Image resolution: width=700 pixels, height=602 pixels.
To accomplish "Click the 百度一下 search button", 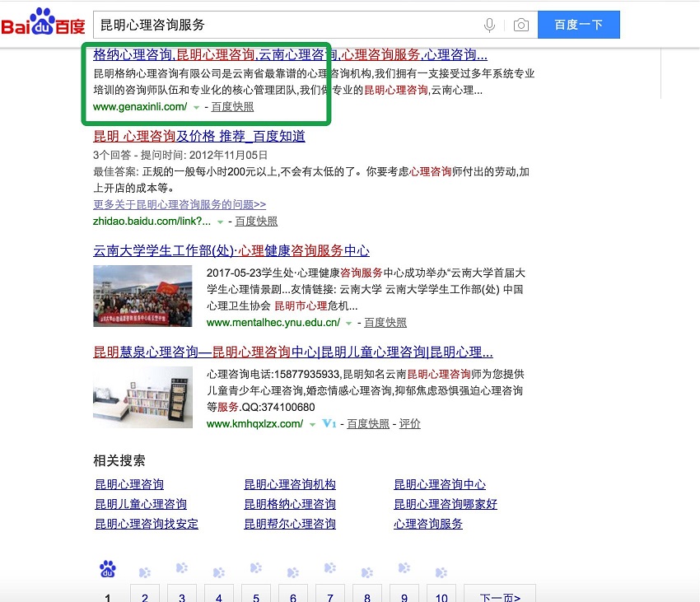I will [x=579, y=25].
